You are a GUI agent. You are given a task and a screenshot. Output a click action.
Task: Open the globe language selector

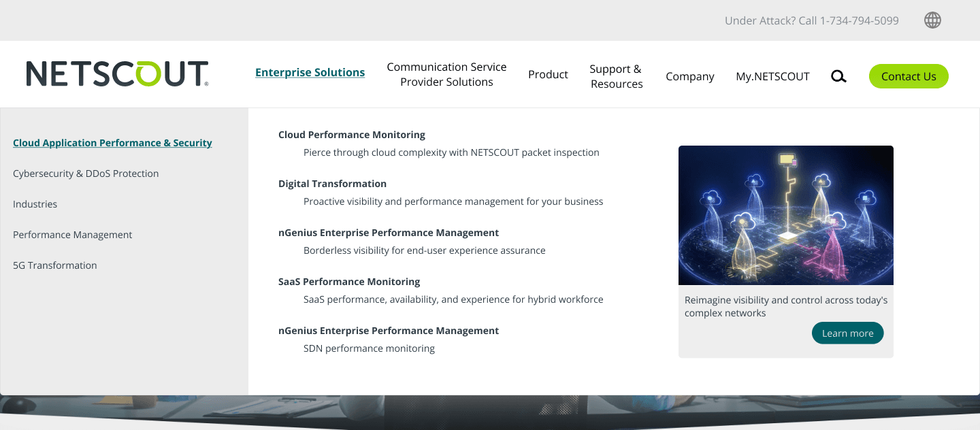(932, 20)
